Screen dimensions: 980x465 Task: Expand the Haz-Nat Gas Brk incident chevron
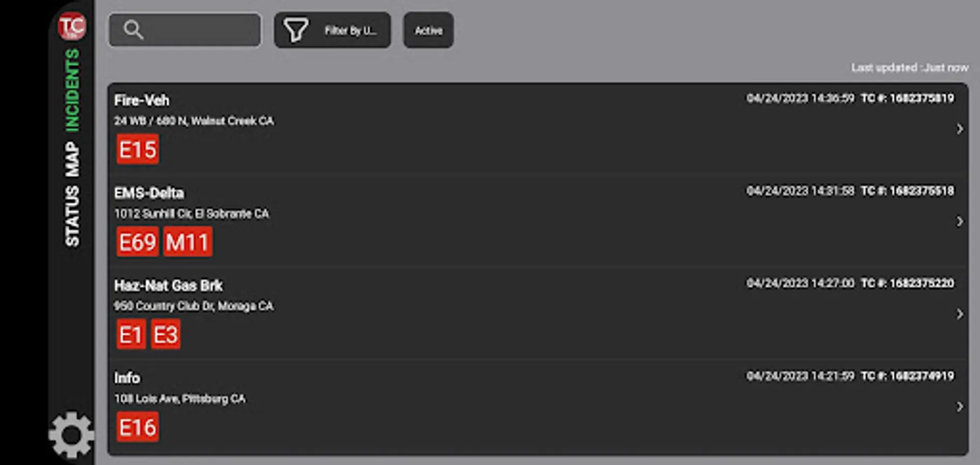tap(959, 314)
